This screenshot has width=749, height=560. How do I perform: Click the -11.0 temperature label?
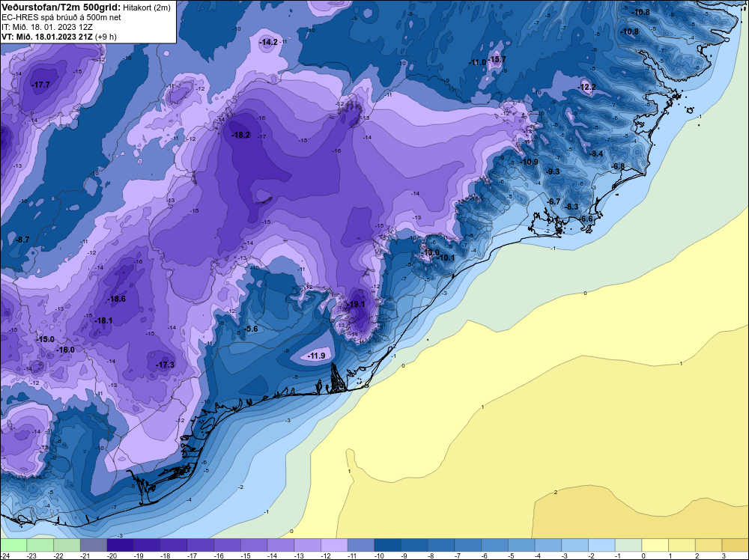pyautogui.click(x=477, y=63)
